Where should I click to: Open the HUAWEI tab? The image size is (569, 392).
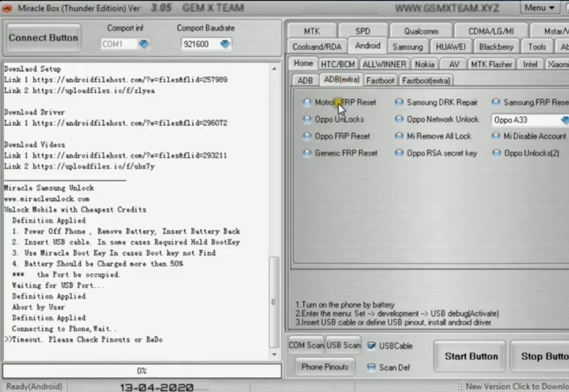(x=450, y=47)
